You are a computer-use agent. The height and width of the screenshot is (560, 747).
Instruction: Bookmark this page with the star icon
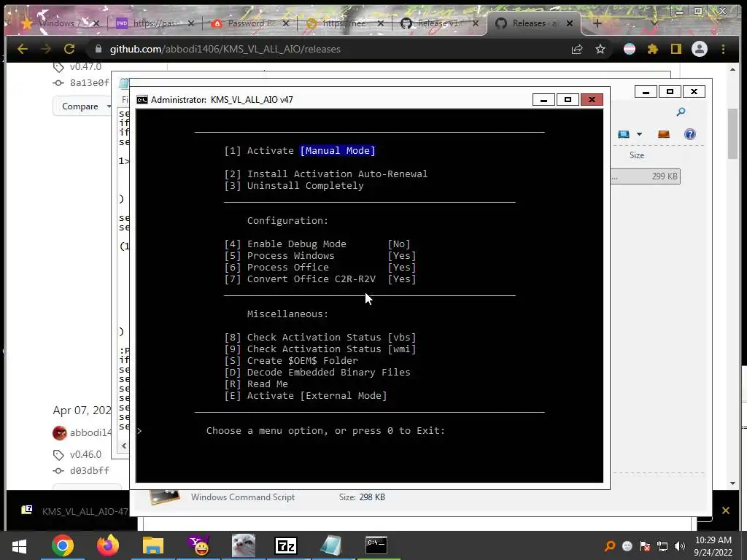click(x=600, y=49)
